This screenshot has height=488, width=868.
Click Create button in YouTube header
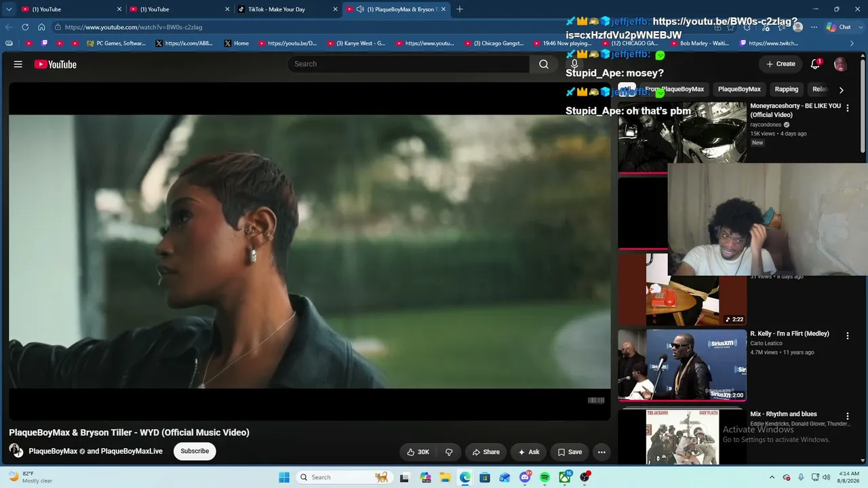point(781,64)
